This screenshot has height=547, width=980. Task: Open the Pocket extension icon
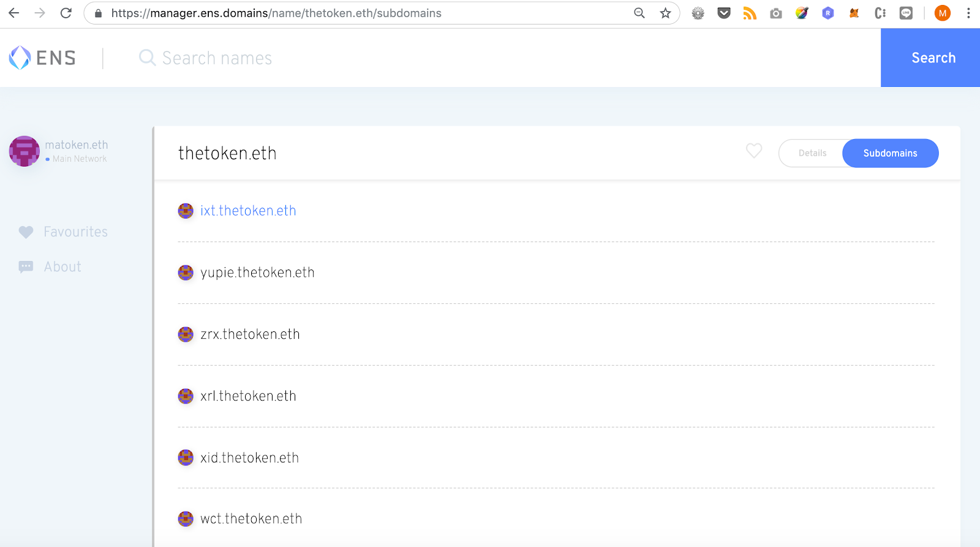pos(724,13)
